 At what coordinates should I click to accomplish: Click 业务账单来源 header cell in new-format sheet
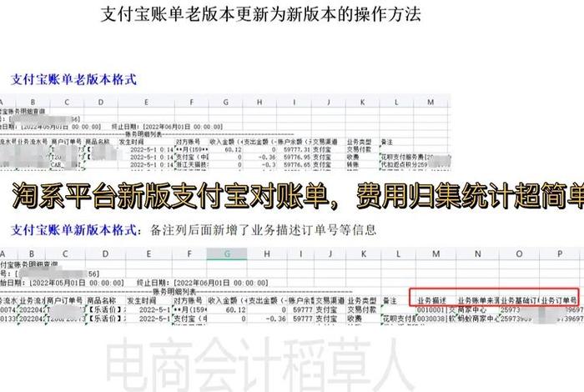pos(479,300)
